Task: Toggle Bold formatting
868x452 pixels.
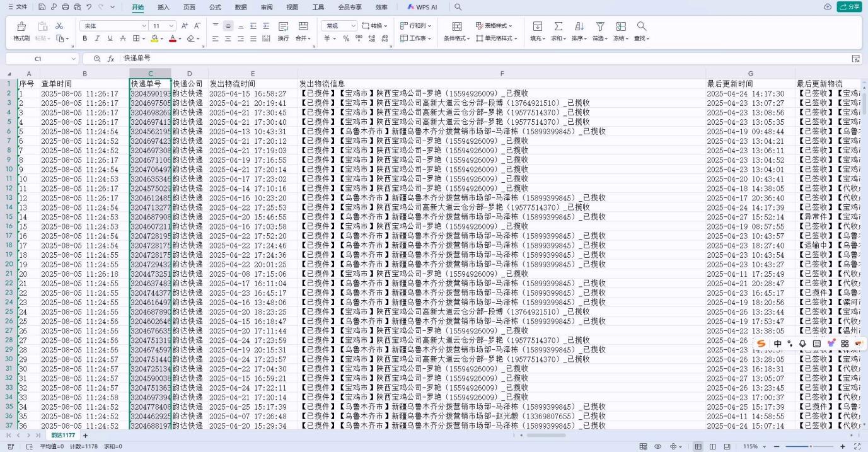Action: pos(85,38)
